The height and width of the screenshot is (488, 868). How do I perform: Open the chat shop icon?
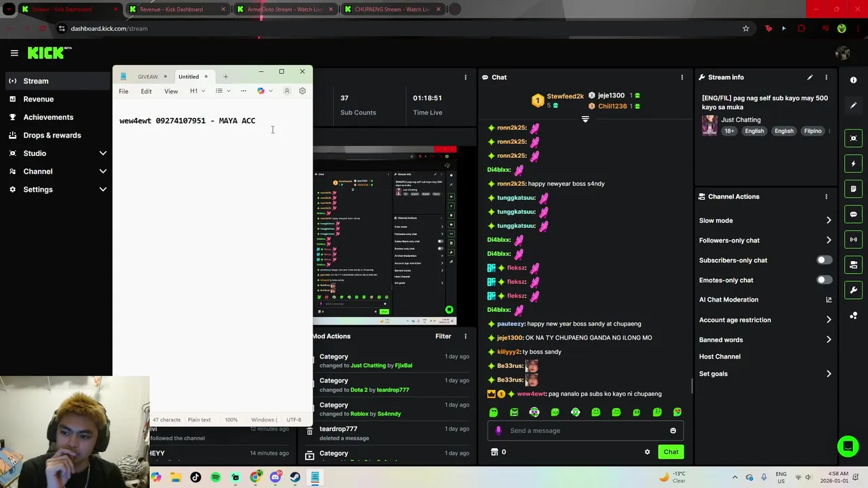click(x=494, y=452)
